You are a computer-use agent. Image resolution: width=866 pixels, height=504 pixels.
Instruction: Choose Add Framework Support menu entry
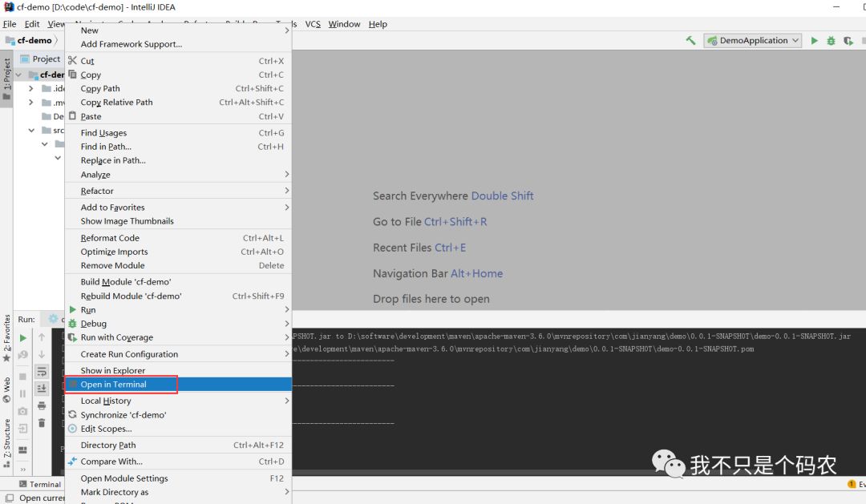(178, 44)
